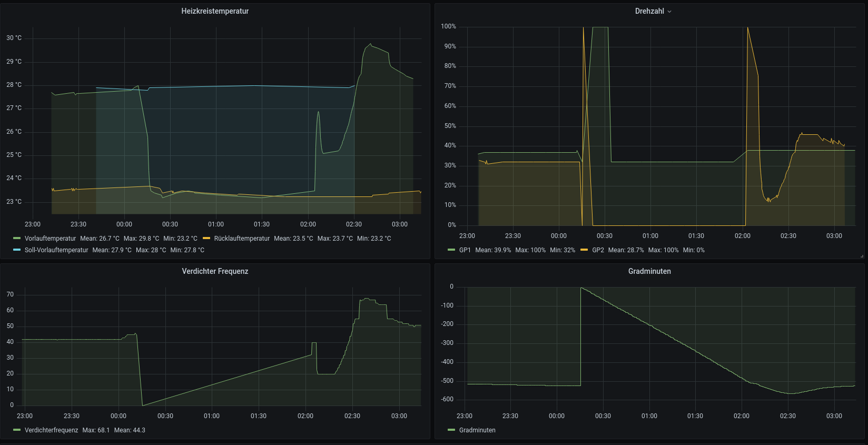
Task: Open the GP2 yellow color picker swatch
Action: click(584, 250)
